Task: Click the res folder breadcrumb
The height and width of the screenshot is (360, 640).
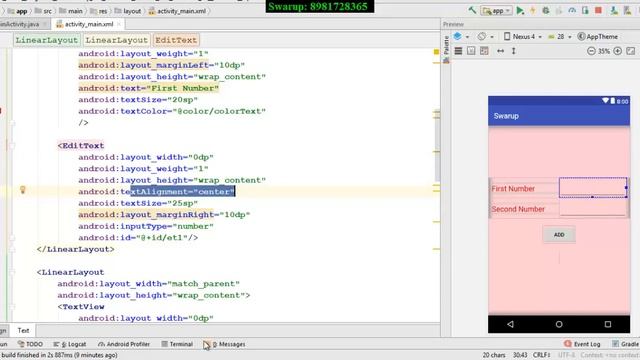Action: 99,11
